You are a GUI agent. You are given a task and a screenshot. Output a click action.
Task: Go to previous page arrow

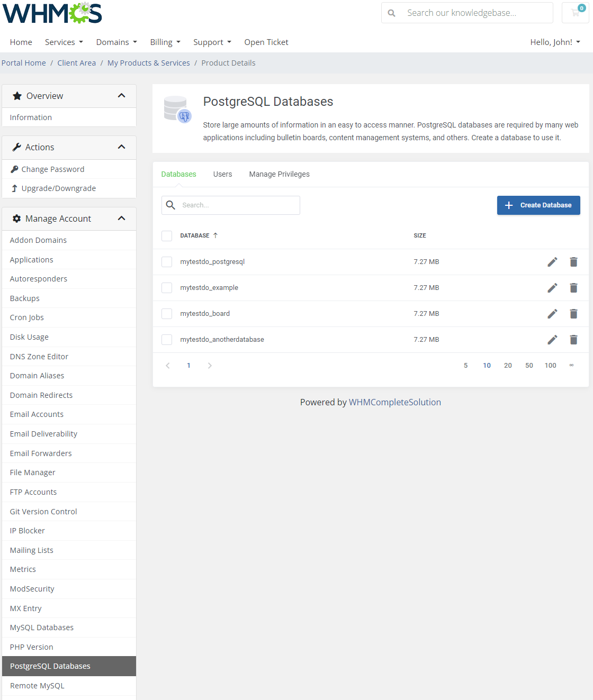(x=168, y=366)
